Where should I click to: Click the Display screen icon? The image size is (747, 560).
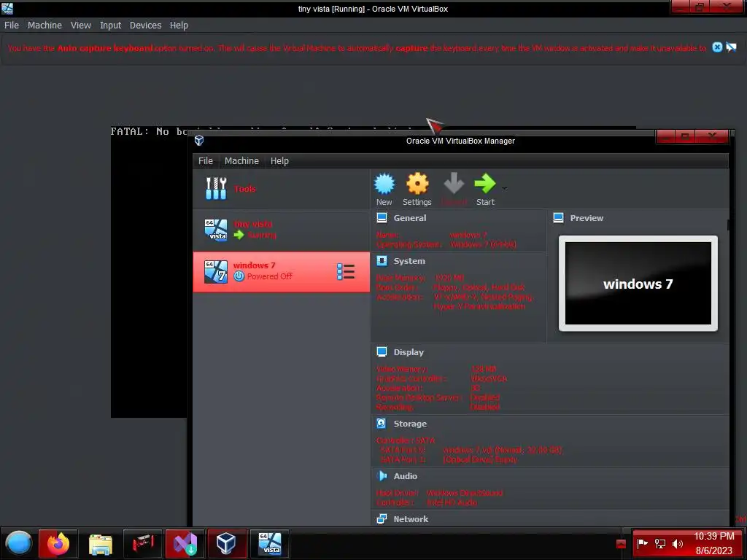click(x=382, y=351)
